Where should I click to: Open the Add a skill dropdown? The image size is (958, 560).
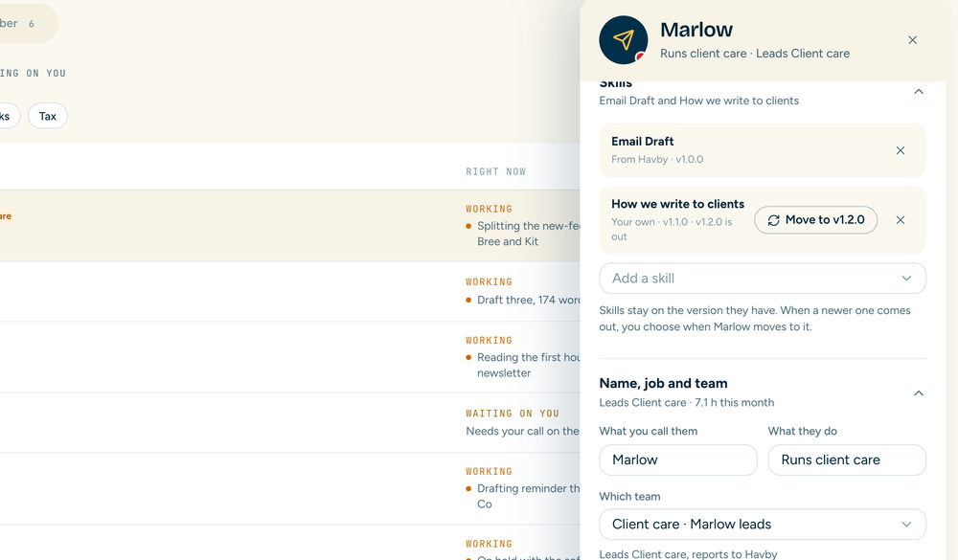point(763,279)
